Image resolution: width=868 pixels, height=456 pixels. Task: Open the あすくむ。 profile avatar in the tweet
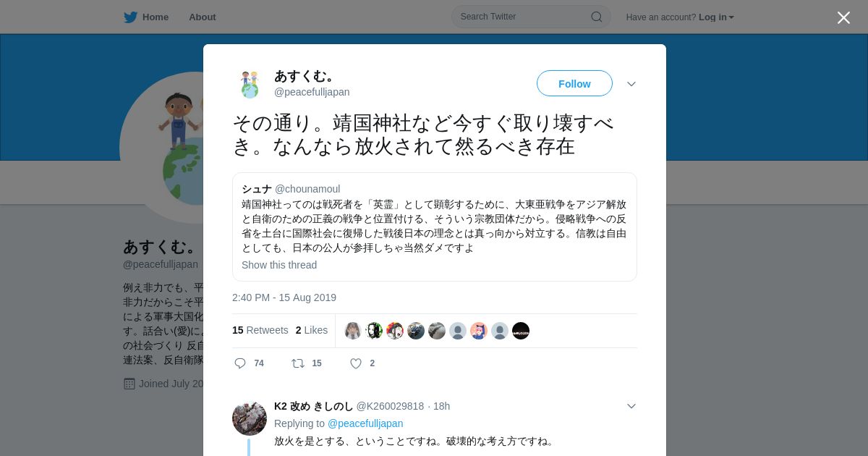pyautogui.click(x=250, y=84)
